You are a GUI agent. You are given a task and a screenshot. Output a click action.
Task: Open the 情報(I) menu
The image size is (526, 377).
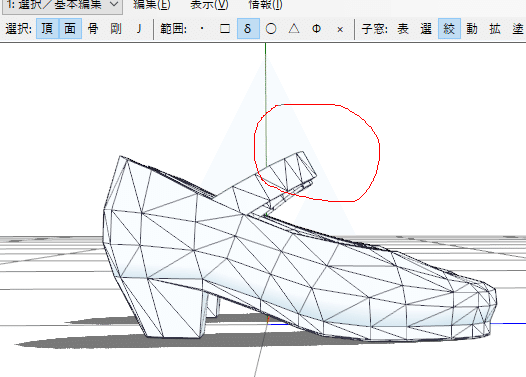(x=265, y=5)
